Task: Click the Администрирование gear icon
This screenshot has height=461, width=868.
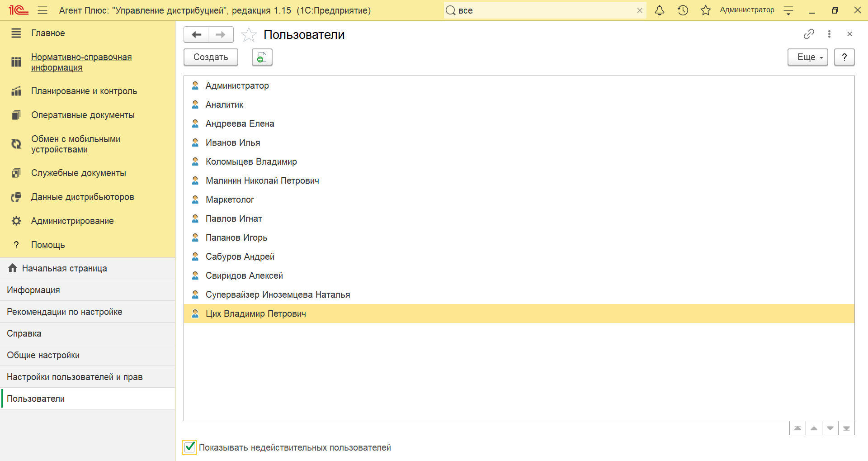Action: (x=16, y=221)
